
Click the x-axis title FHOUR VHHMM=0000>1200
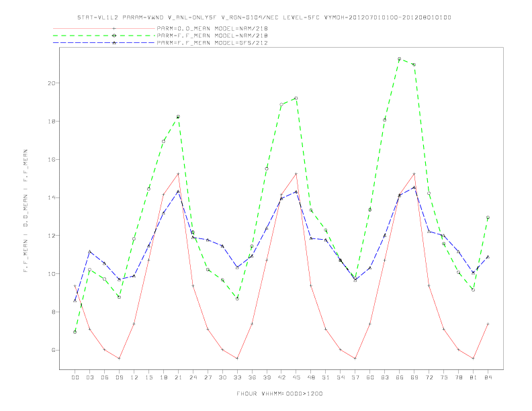tap(279, 394)
